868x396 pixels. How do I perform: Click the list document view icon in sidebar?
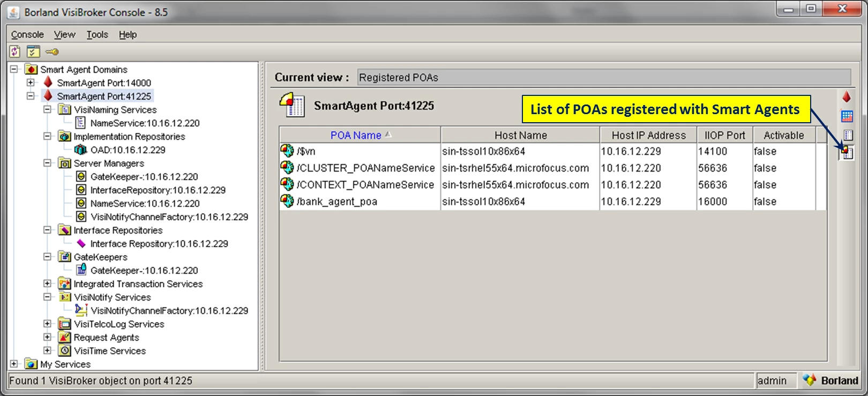848,135
